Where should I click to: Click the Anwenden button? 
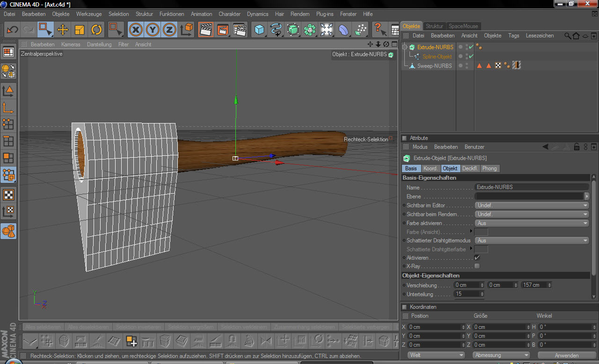(x=567, y=355)
